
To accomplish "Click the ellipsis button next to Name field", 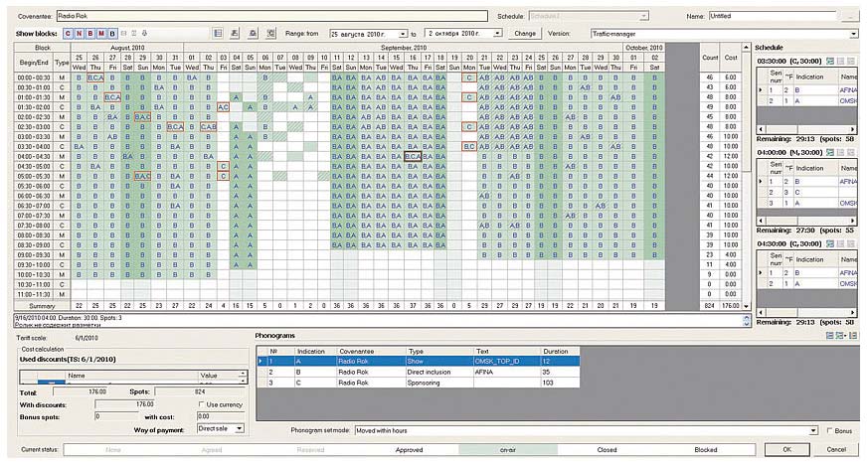I will [849, 17].
